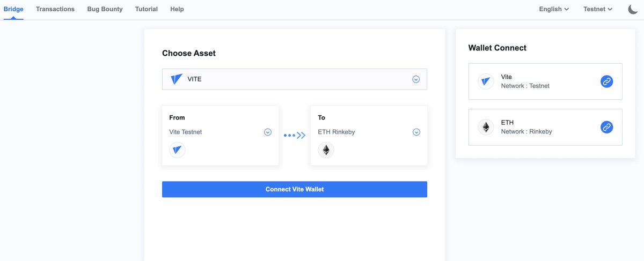Image resolution: width=644 pixels, height=261 pixels.
Task: Switch to the Bridge tab
Action: [13, 9]
